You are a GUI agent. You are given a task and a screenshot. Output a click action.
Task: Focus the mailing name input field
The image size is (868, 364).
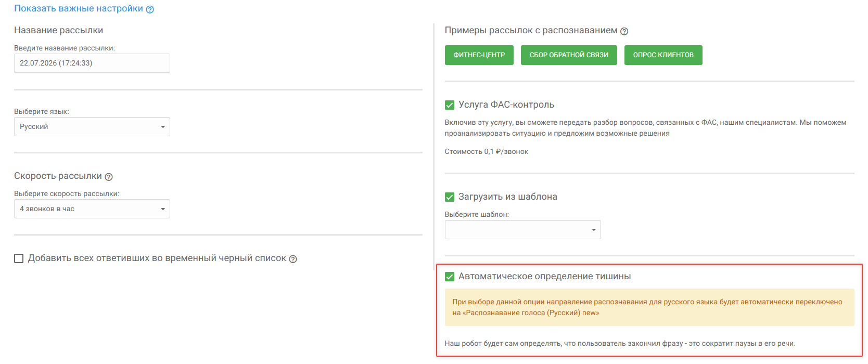[92, 63]
